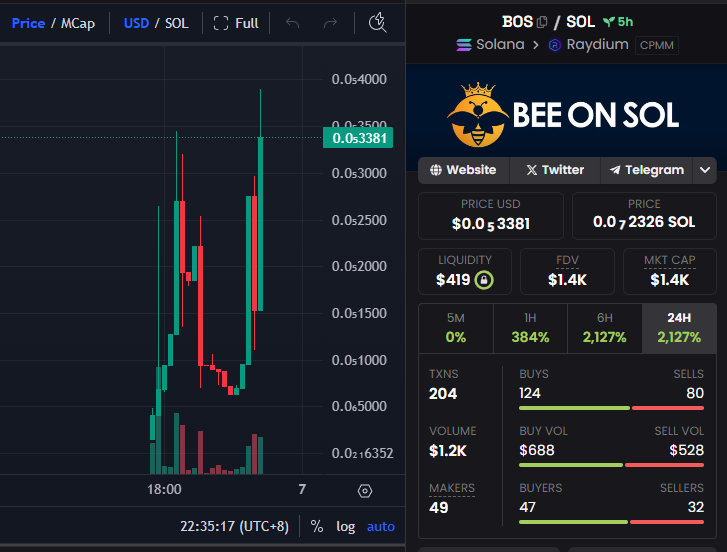Click the MKT CAP $1.4K box
Image resolution: width=727 pixels, height=552 pixels.
tap(670, 272)
